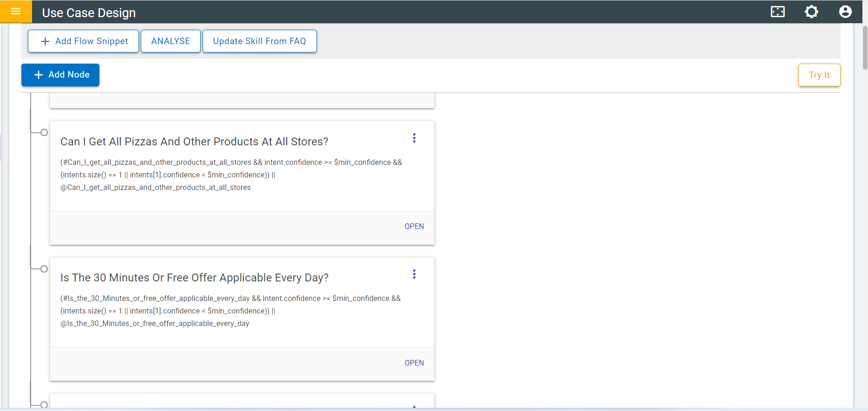Click plus icon in Add Node button
Viewport: 868px width, 411px height.
(39, 75)
